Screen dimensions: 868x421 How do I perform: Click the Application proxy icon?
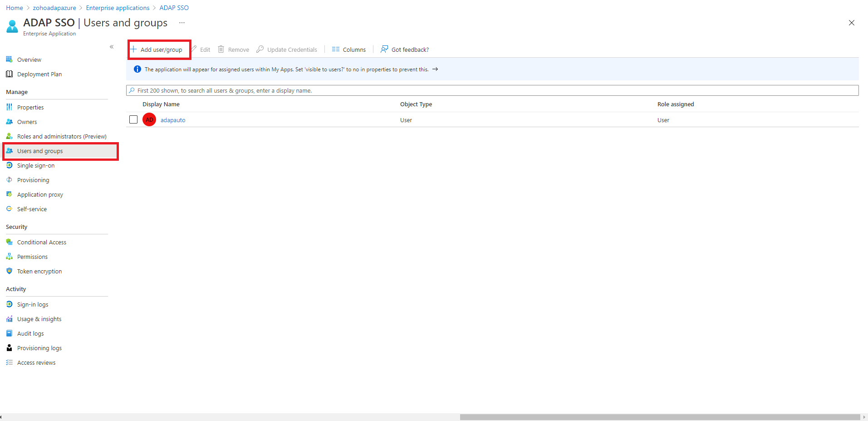9,194
